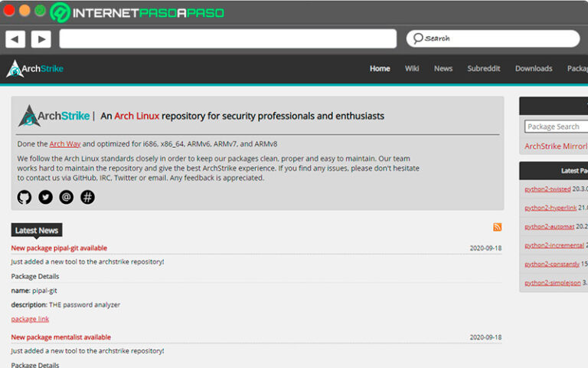Go to the News navigation item
Image resolution: width=588 pixels, height=368 pixels.
443,69
